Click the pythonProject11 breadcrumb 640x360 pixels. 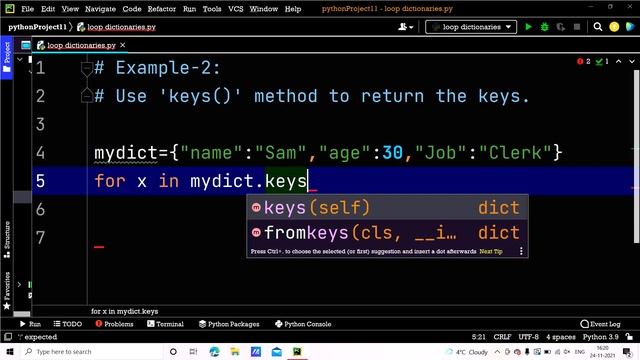tap(37, 27)
